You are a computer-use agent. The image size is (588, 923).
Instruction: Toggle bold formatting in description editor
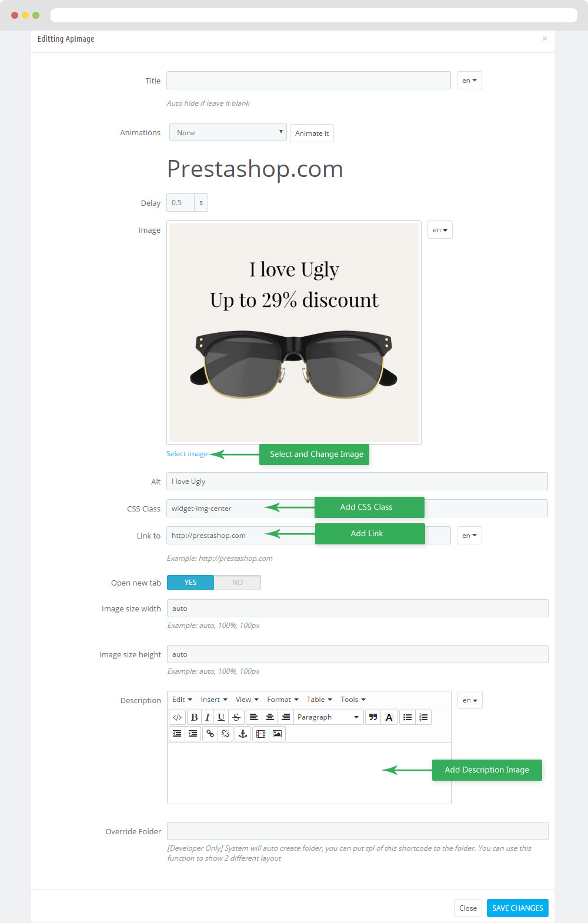click(x=194, y=717)
